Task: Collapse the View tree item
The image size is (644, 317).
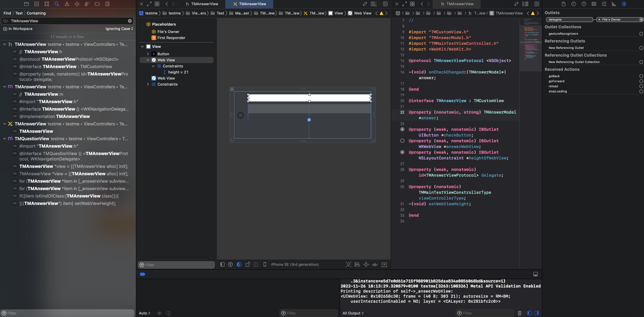Action: tap(142, 47)
